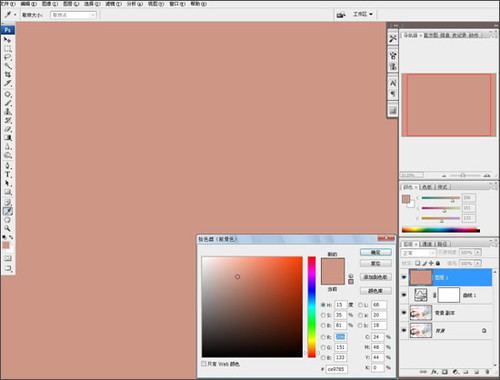
Task: Open the layer opacity dropdown arrow
Action: pos(478,253)
